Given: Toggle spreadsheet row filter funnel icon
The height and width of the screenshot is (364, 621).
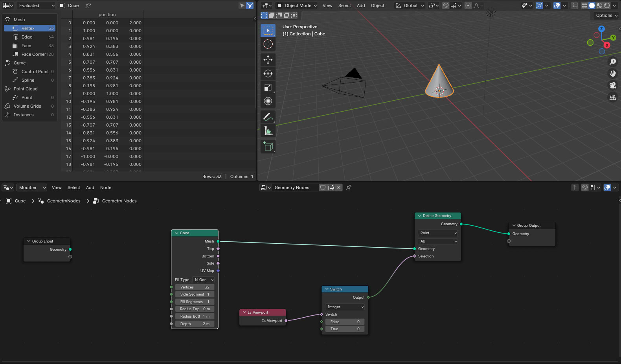Looking at the screenshot, I should click(250, 6).
